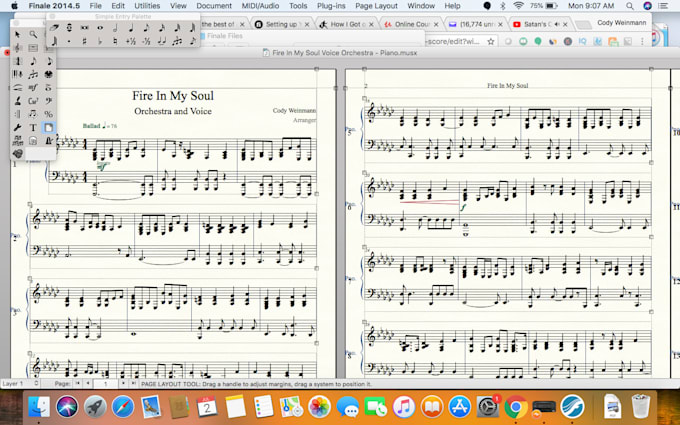The image size is (680, 425).
Task: Choose the Eraser tool in Simple Entry Palette
Action: point(54,28)
